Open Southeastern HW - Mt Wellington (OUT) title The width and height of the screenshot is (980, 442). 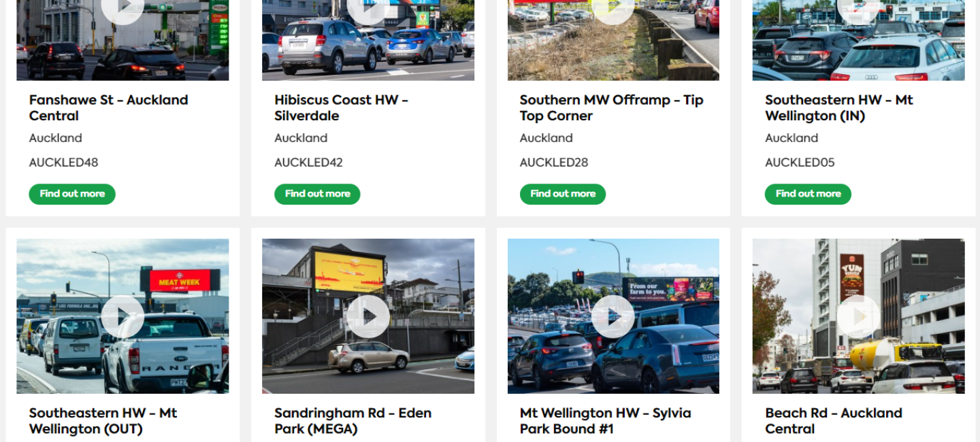click(x=103, y=421)
